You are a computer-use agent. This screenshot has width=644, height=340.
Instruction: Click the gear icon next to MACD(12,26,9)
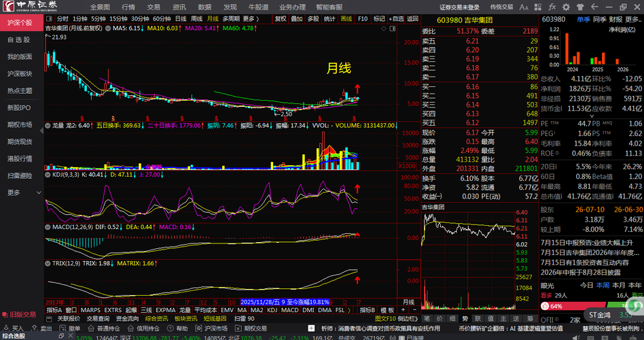click(x=48, y=227)
